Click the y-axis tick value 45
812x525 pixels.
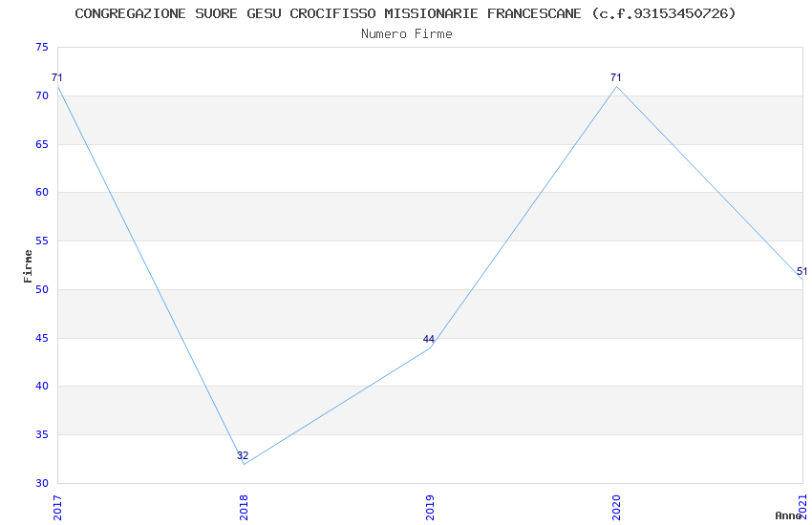tap(42, 338)
